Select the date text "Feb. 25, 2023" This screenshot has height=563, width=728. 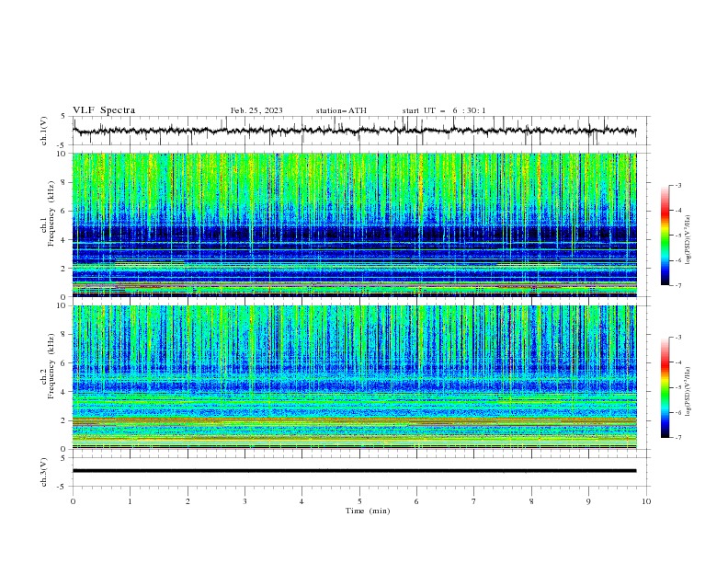point(256,110)
